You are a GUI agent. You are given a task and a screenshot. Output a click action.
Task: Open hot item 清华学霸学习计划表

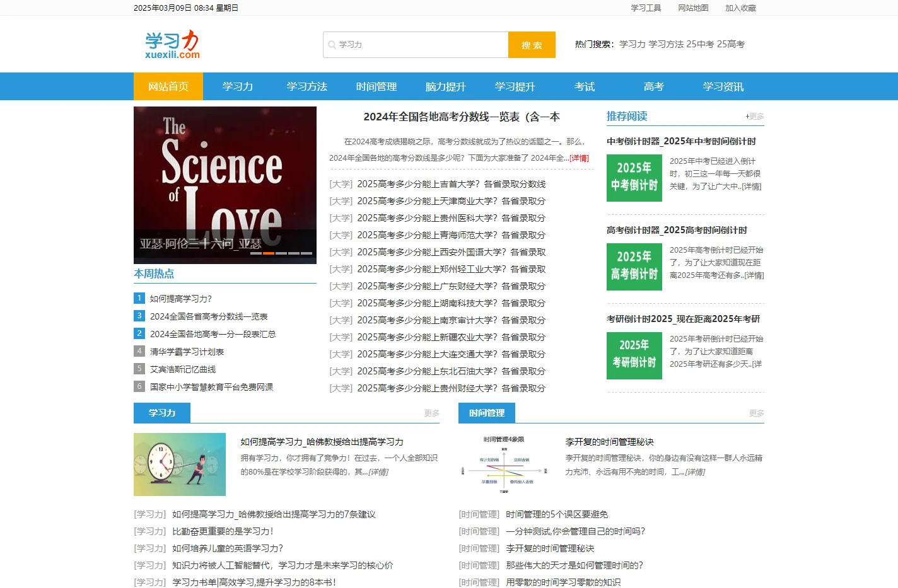(x=187, y=352)
